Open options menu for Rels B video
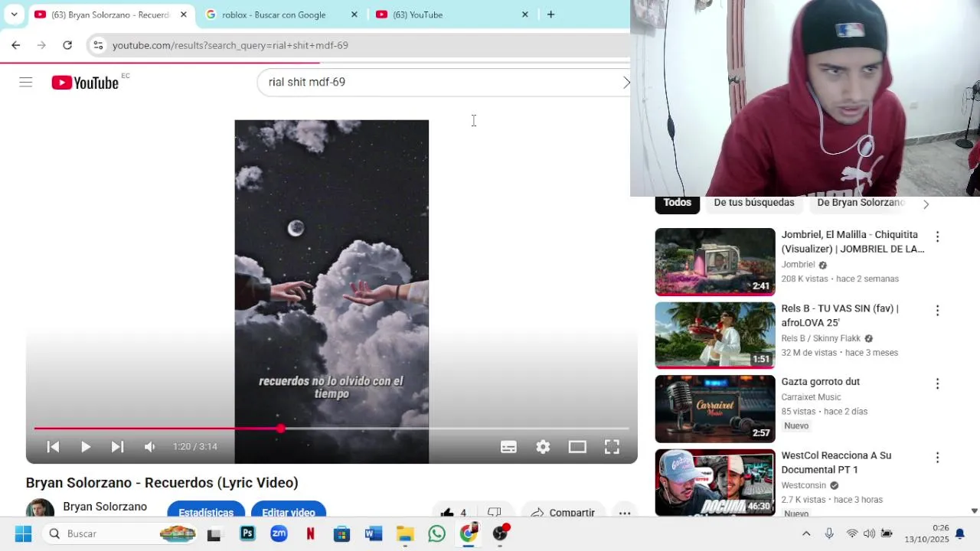 (x=937, y=311)
